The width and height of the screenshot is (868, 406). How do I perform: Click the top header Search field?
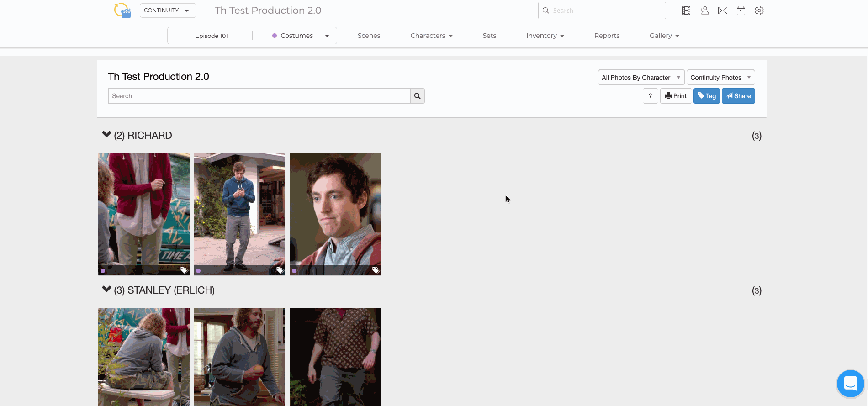click(602, 11)
